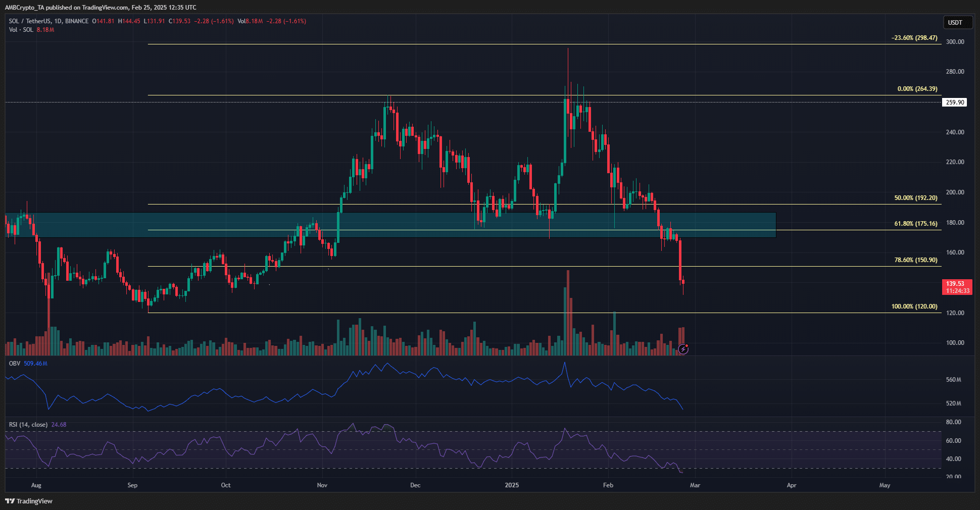The width and height of the screenshot is (980, 510).
Task: Click the Dec date axis label
Action: tap(415, 485)
